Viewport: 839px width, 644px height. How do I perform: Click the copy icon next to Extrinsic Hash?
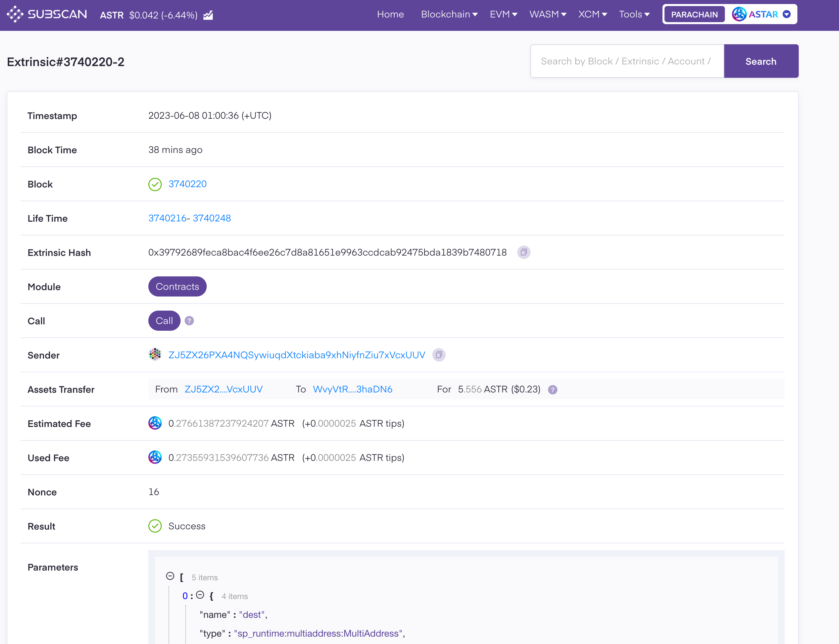524,252
